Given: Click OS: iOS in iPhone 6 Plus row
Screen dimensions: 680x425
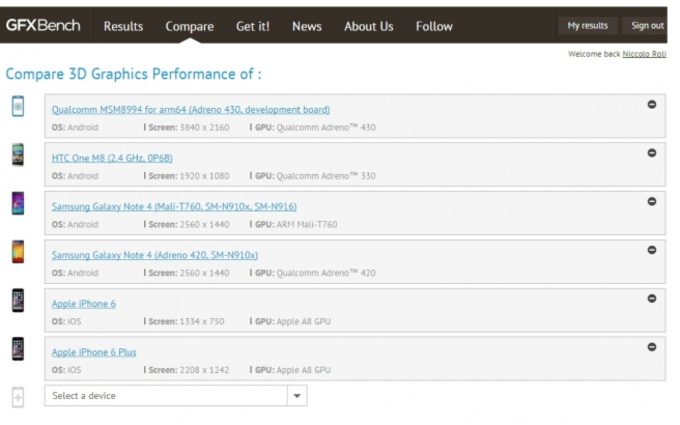Looking at the screenshot, I should point(66,370).
